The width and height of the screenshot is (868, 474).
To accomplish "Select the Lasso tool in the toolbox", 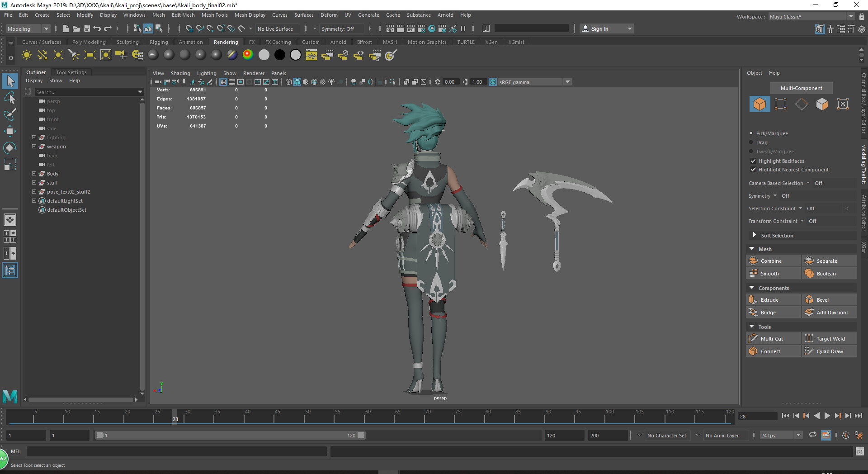I will [9, 98].
